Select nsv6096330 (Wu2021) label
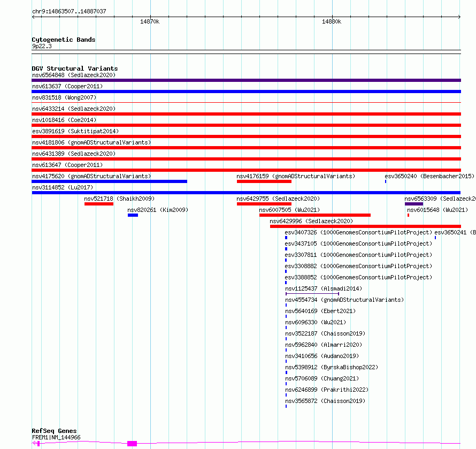Viewport: 476px width, 449px height. (316, 322)
